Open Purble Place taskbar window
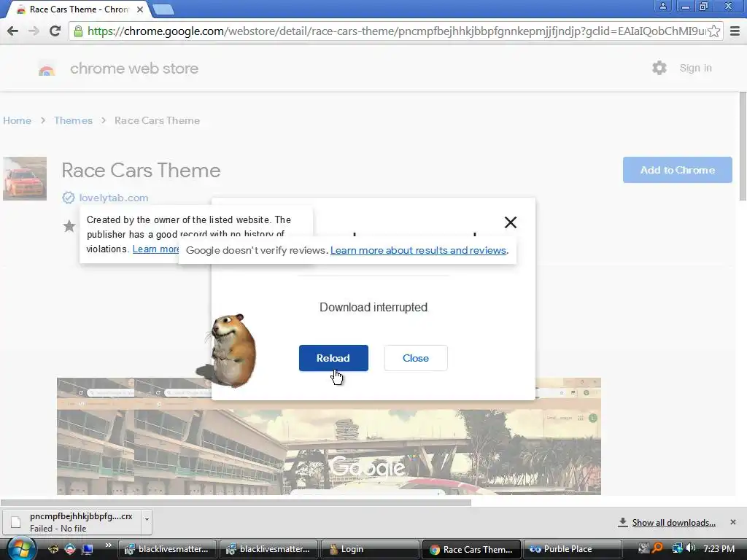 tap(573, 549)
